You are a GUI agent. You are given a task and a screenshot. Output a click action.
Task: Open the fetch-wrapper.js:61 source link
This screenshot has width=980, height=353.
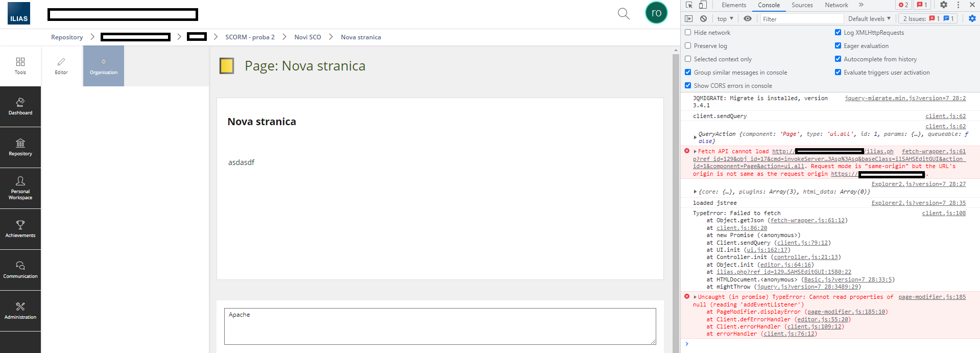[934, 152]
